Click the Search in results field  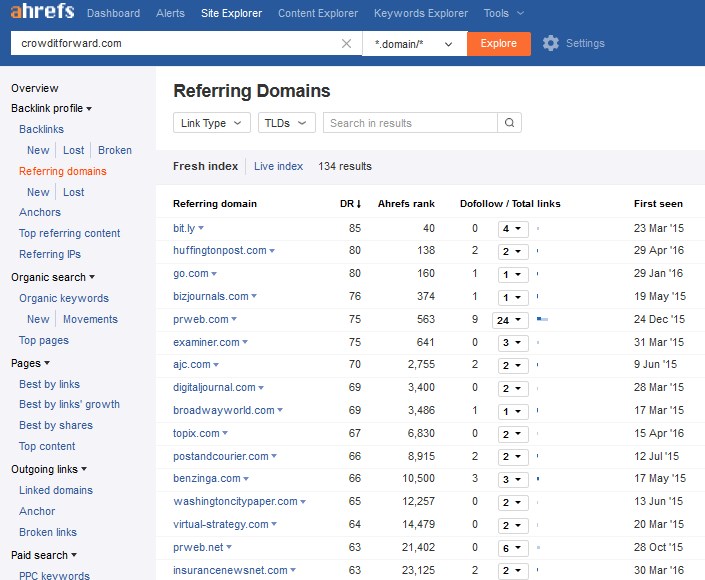pyautogui.click(x=410, y=123)
